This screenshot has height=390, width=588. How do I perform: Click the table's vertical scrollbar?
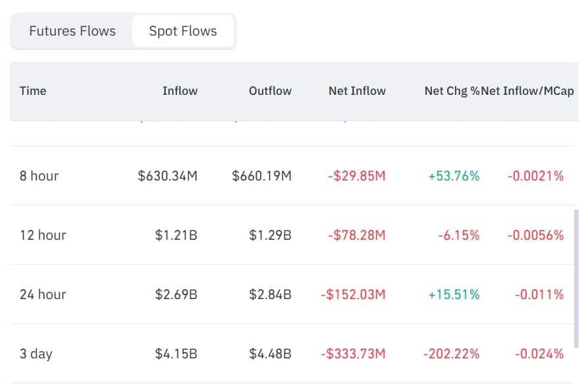(x=576, y=279)
